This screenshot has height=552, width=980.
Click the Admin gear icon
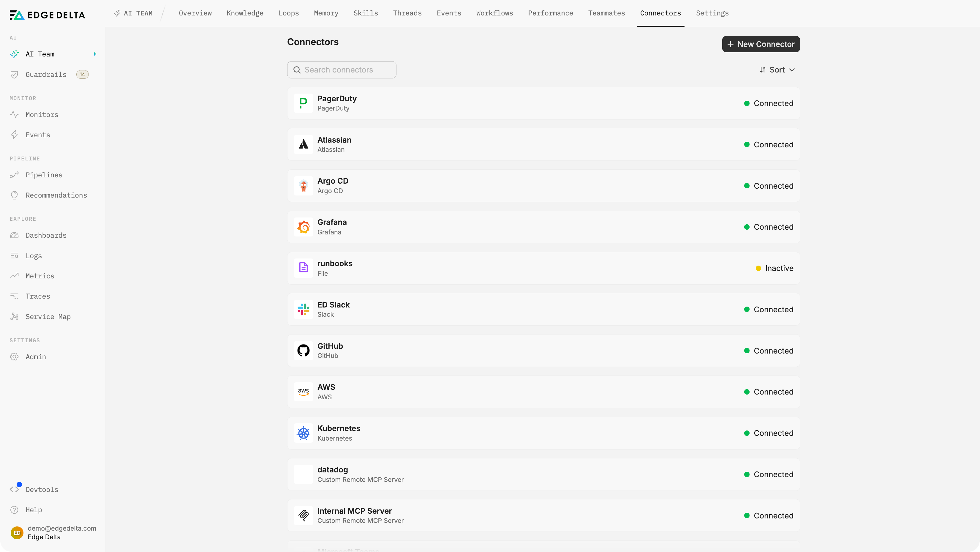click(15, 357)
